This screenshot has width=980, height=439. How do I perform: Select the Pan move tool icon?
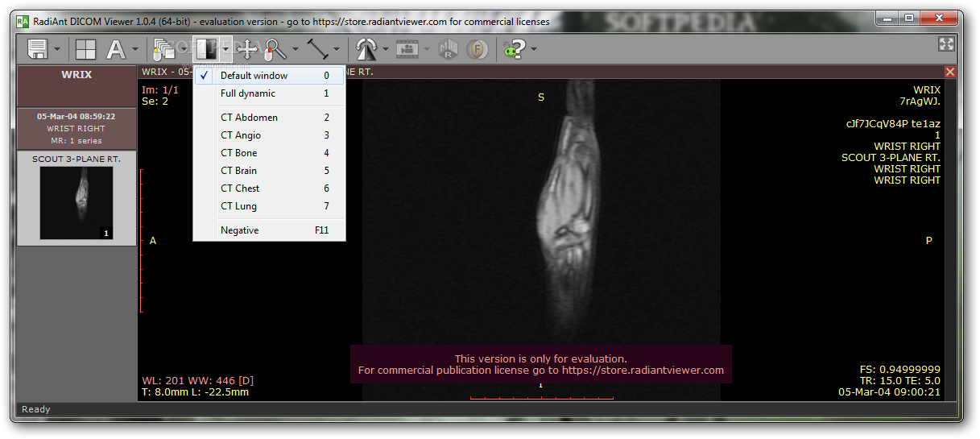pos(247,49)
